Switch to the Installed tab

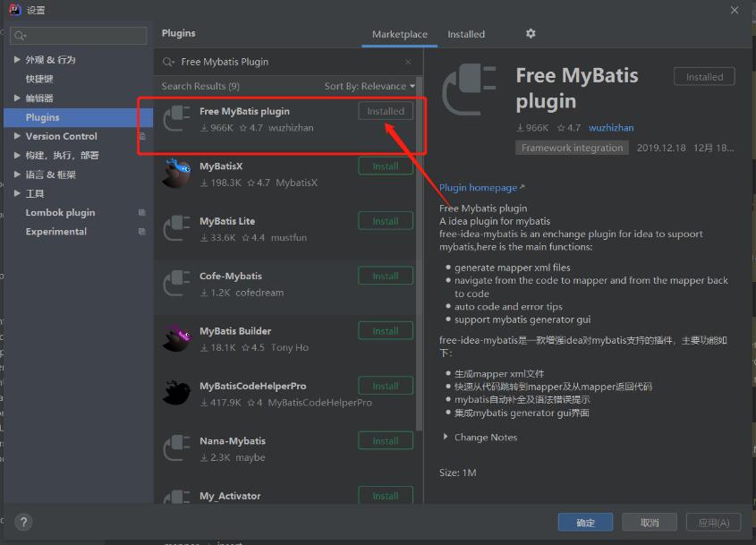pyautogui.click(x=466, y=34)
